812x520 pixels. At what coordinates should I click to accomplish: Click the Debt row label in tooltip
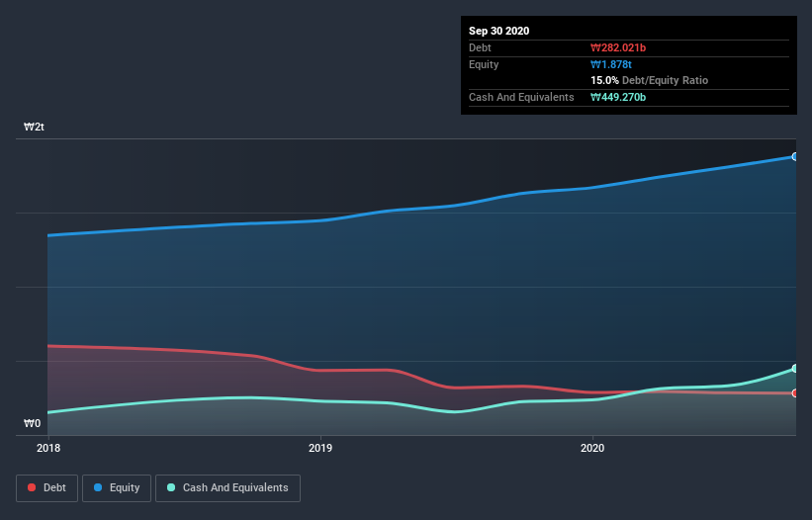point(480,47)
